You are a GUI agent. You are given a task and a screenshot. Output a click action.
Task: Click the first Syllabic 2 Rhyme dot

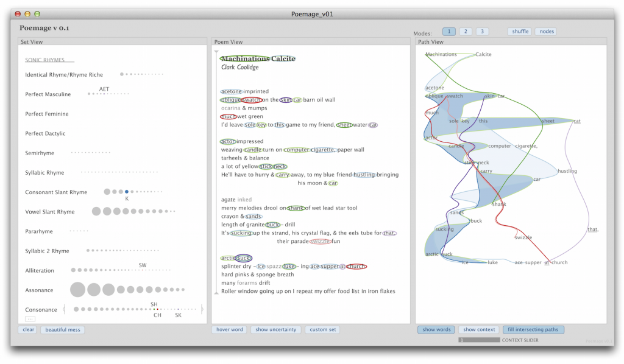click(88, 251)
